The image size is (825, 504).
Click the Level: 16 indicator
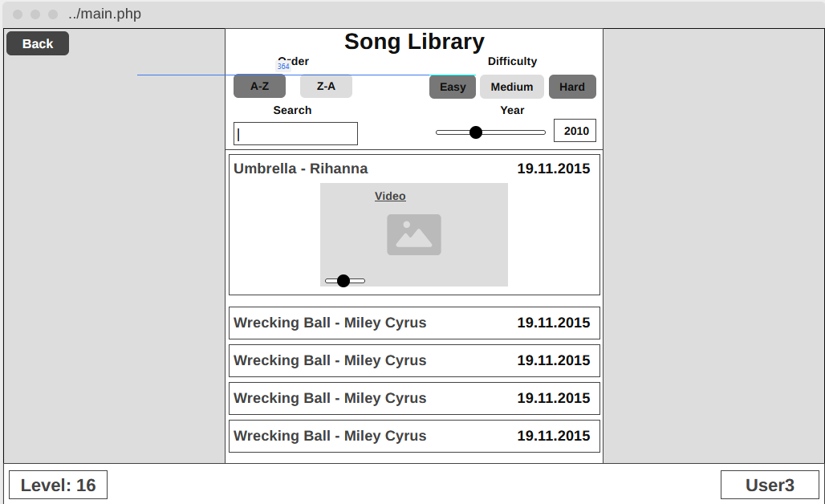[x=58, y=485]
